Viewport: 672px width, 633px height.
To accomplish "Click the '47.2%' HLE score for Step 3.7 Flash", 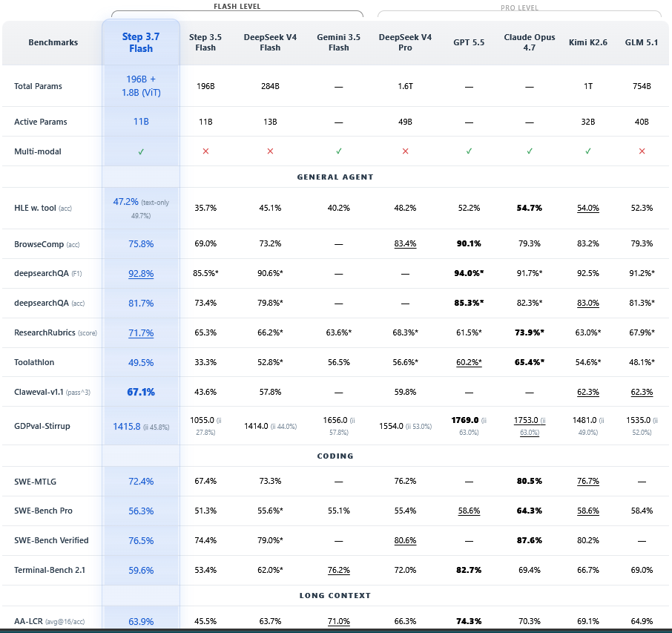I will click(x=125, y=202).
